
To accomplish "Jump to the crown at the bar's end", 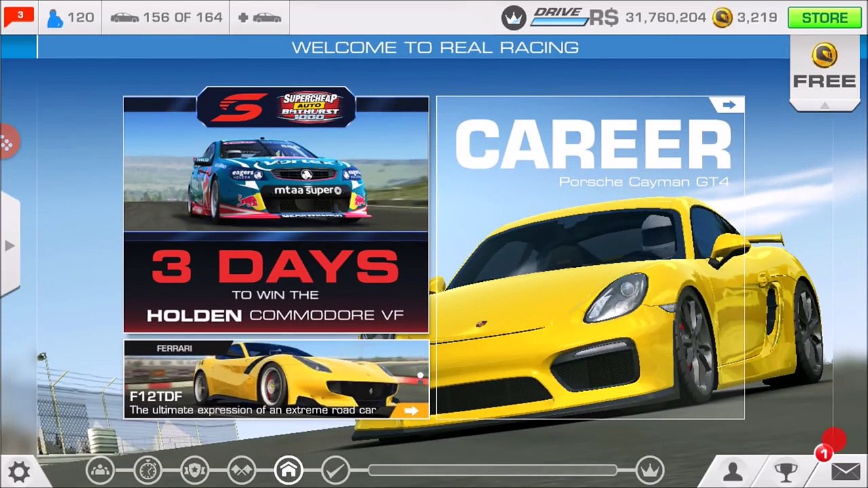I will (650, 469).
